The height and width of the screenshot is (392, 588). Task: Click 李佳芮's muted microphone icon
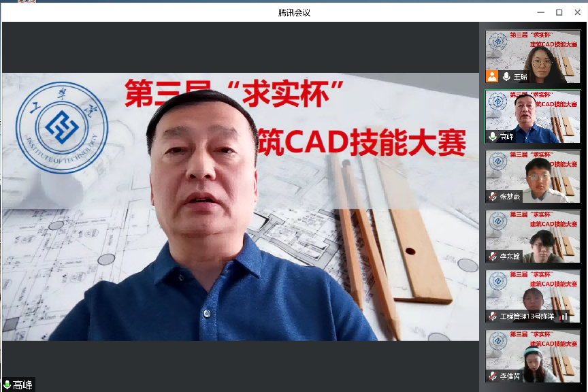(x=493, y=376)
